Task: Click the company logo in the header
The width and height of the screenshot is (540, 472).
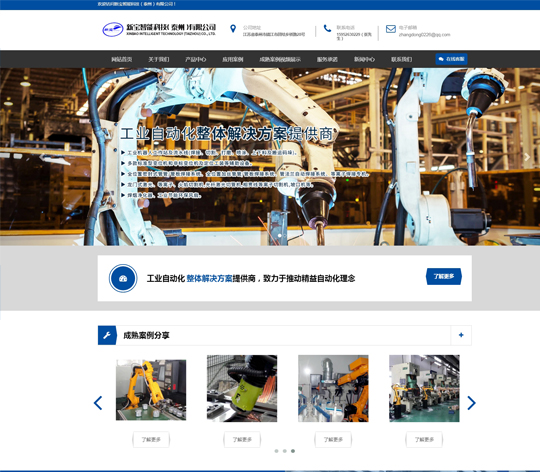Action: (x=159, y=29)
